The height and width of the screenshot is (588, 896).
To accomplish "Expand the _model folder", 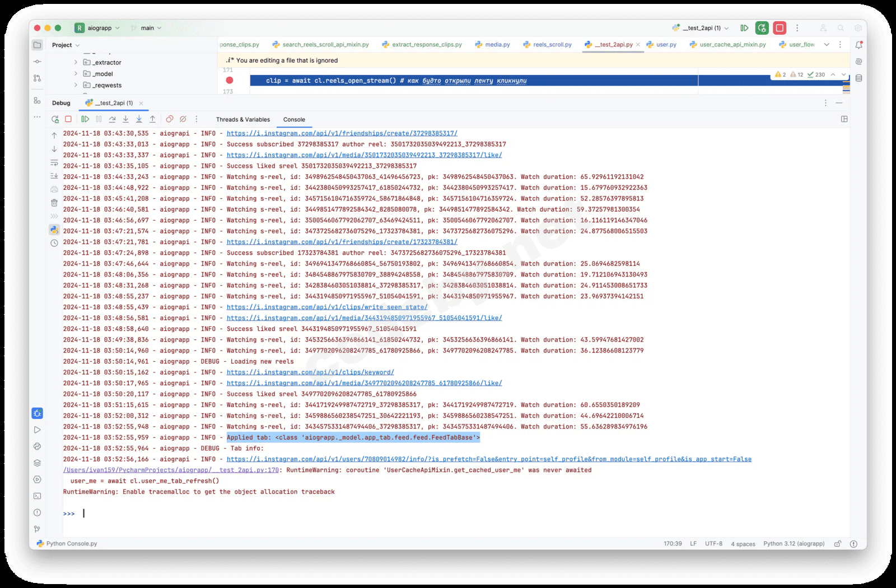I will coord(76,74).
